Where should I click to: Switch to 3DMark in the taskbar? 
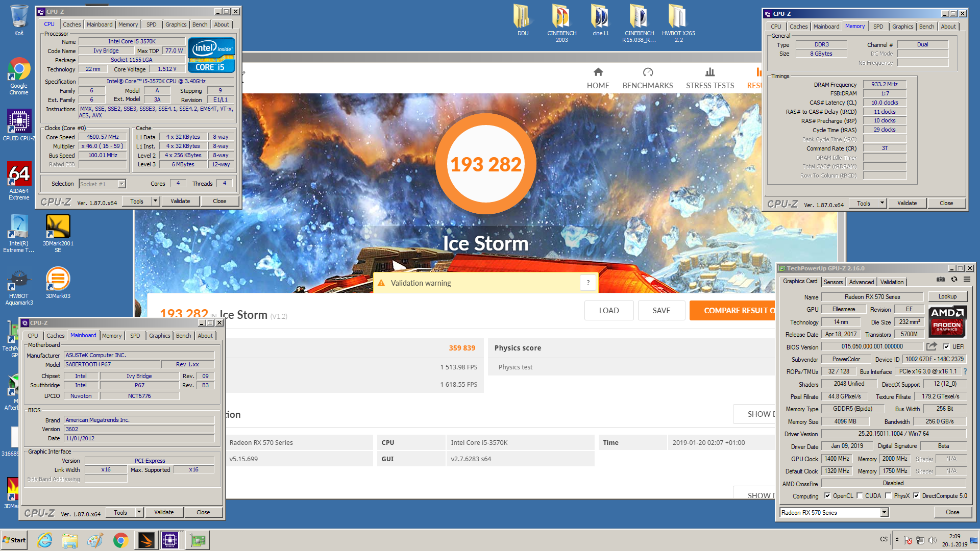[x=145, y=540]
